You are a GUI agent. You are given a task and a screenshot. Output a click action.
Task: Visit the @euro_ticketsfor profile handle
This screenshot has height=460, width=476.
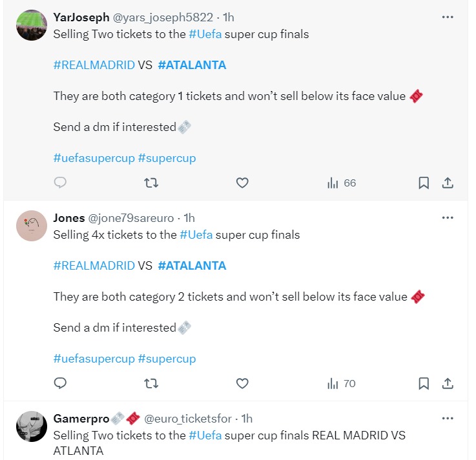pyautogui.click(x=188, y=419)
